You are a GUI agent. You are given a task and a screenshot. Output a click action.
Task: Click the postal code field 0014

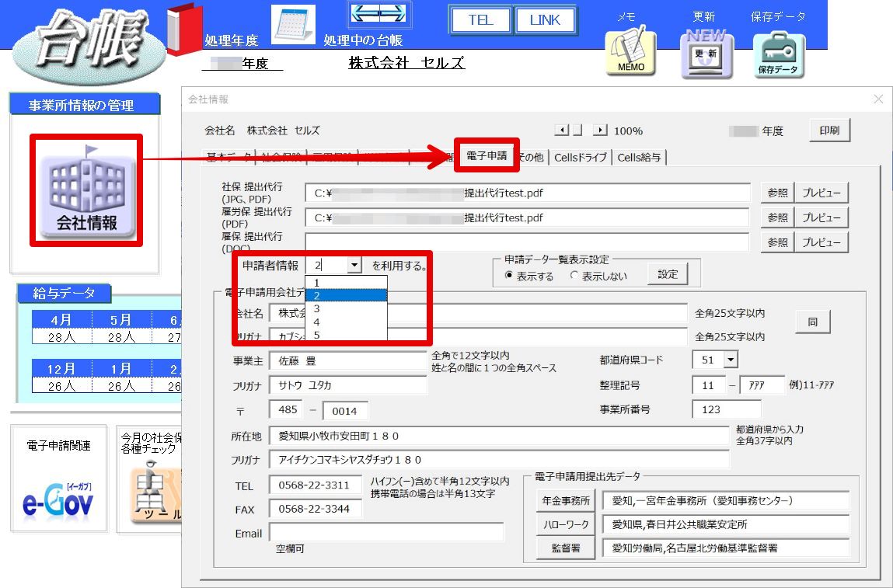pos(345,410)
